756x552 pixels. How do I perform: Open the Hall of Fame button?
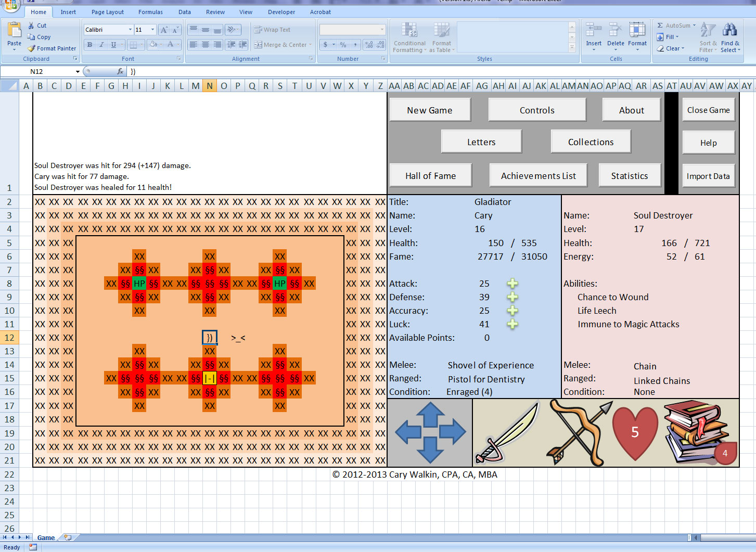point(430,176)
